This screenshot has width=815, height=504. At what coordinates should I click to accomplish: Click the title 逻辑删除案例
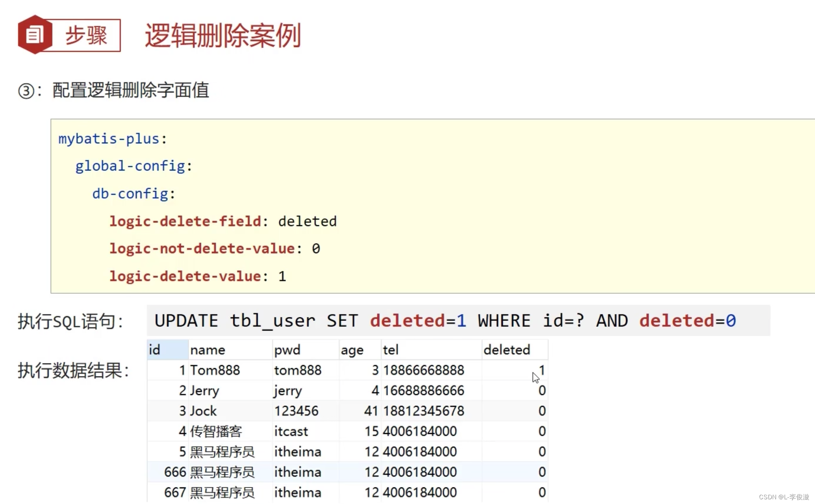point(223,35)
